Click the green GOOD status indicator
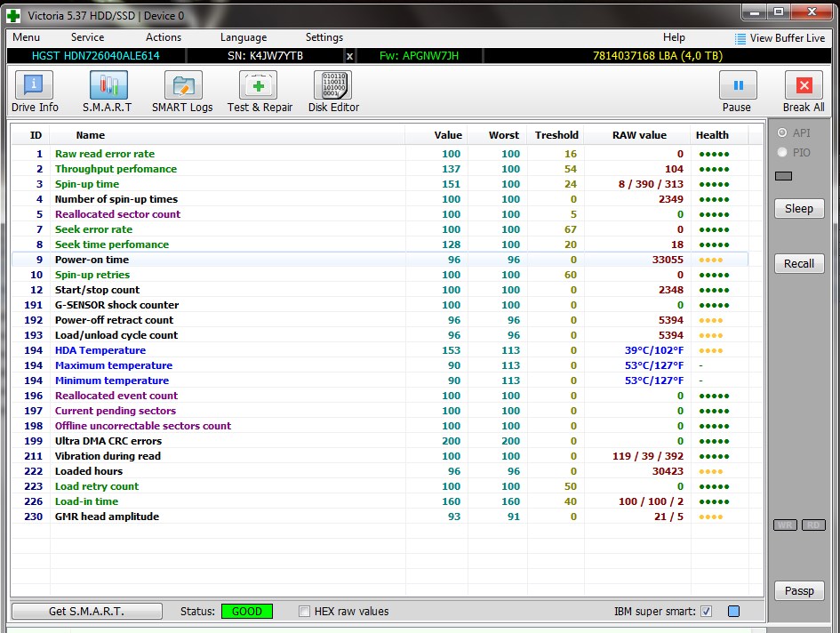 click(x=247, y=611)
